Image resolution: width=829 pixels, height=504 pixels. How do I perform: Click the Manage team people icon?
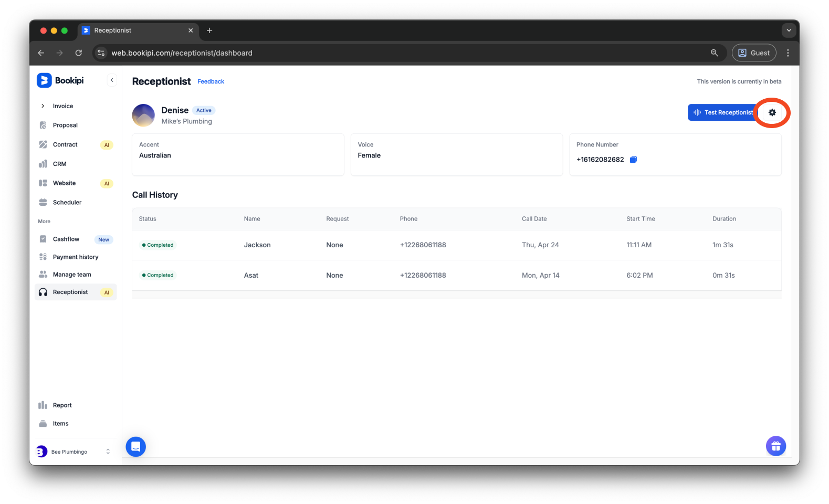click(x=43, y=275)
